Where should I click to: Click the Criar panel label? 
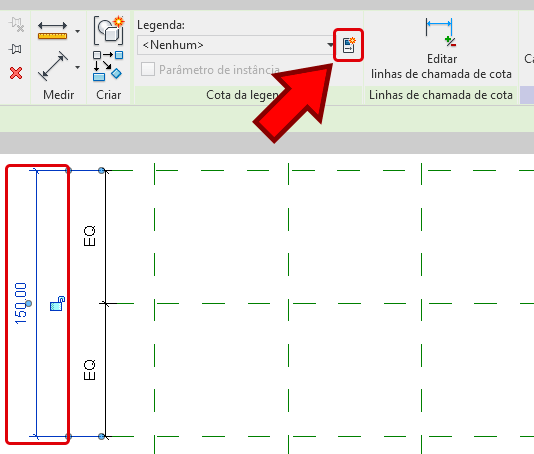[x=108, y=95]
